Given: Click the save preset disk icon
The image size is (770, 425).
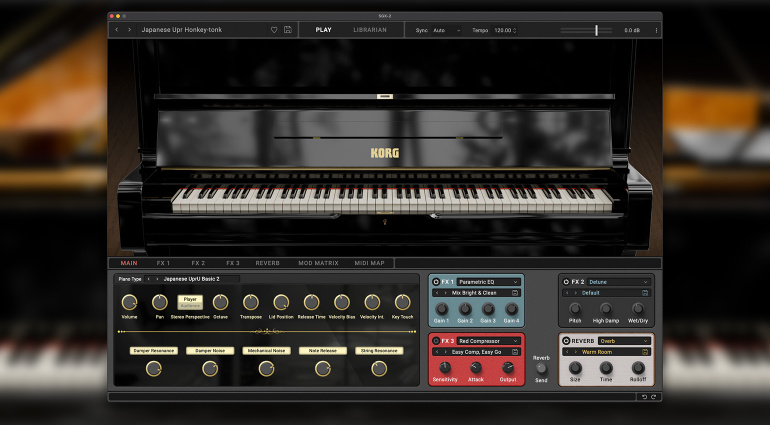Looking at the screenshot, I should pos(288,30).
